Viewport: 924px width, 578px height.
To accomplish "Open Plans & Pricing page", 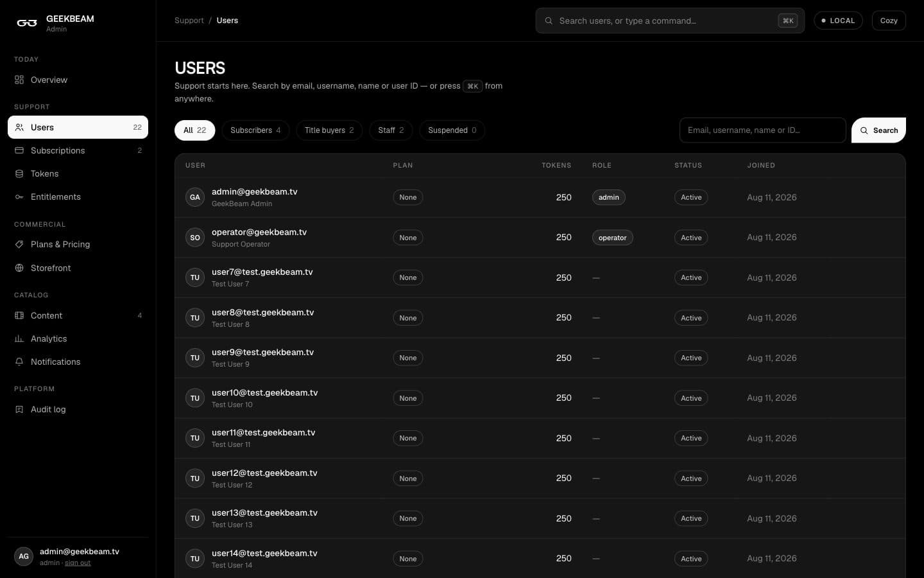I will 78,244.
